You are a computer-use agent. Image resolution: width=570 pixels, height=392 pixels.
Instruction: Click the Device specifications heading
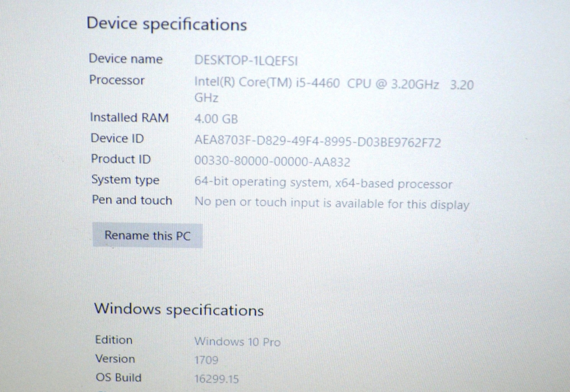(167, 24)
